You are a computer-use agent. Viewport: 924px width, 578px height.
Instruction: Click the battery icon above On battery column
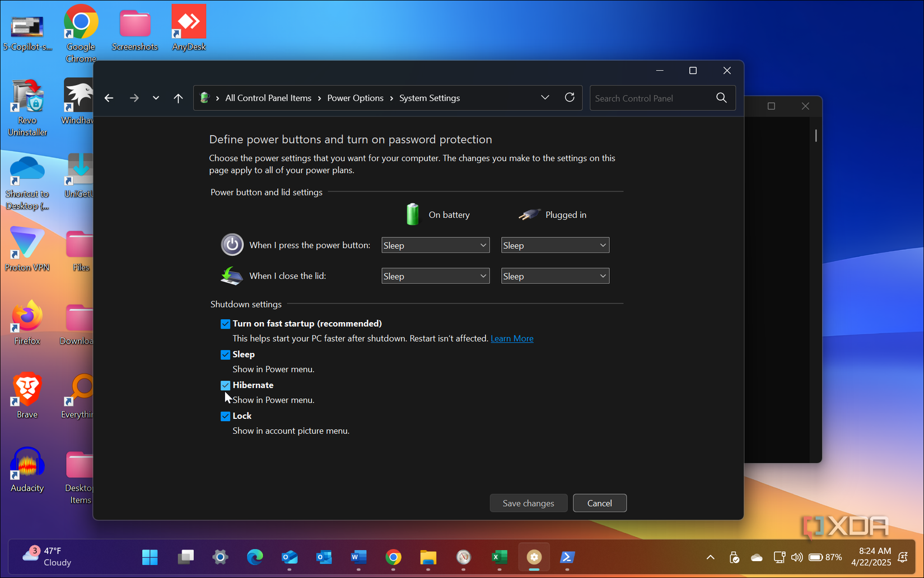(413, 214)
